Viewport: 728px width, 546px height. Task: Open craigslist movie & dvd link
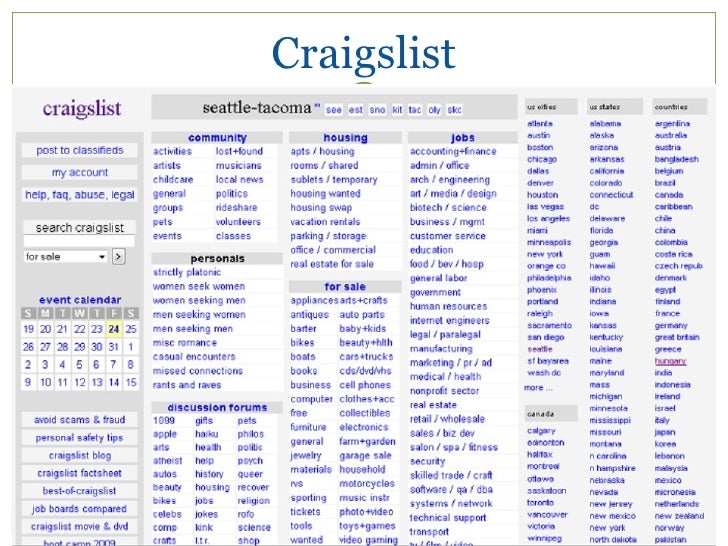79,526
